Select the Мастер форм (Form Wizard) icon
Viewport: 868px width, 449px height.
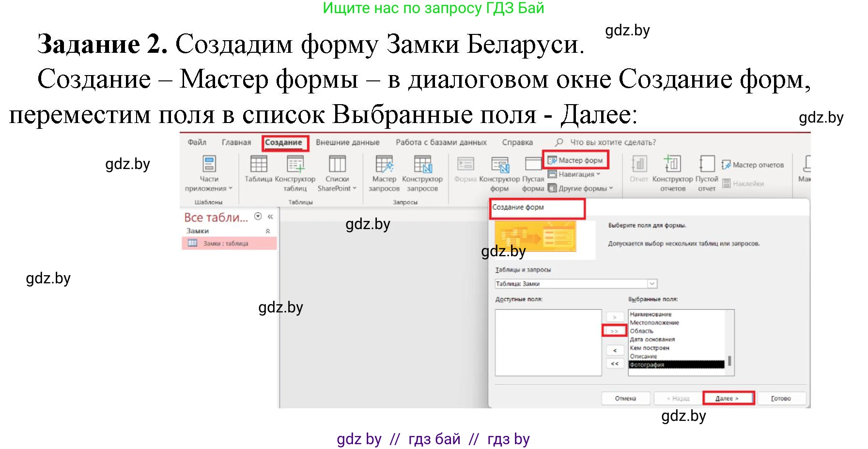pos(576,160)
